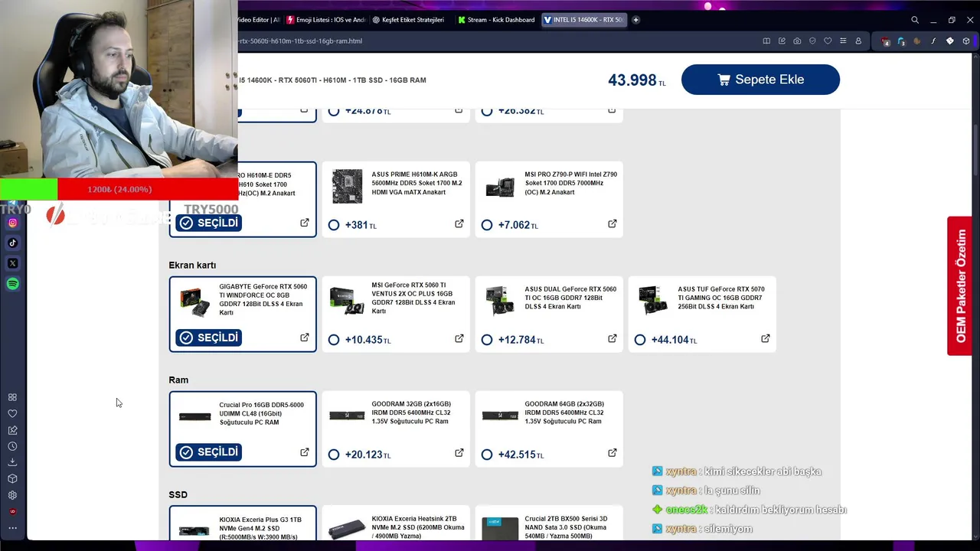This screenshot has width=980, height=551.
Task: Click the Crucial 2TB BX500 SSD image
Action: point(500,530)
